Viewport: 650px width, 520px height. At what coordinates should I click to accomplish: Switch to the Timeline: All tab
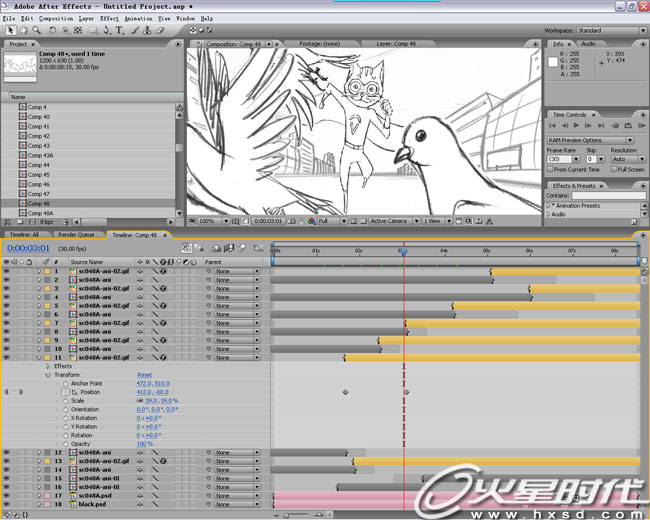pos(24,235)
